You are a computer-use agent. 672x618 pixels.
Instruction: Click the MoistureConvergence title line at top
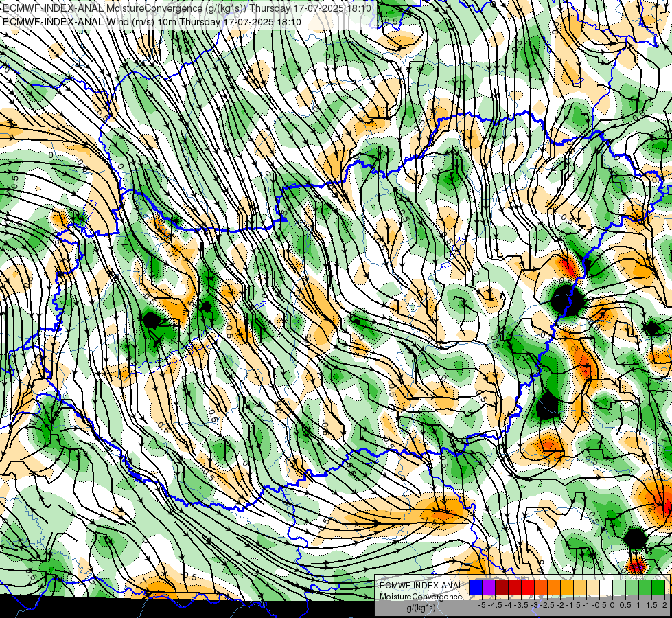(x=187, y=8)
